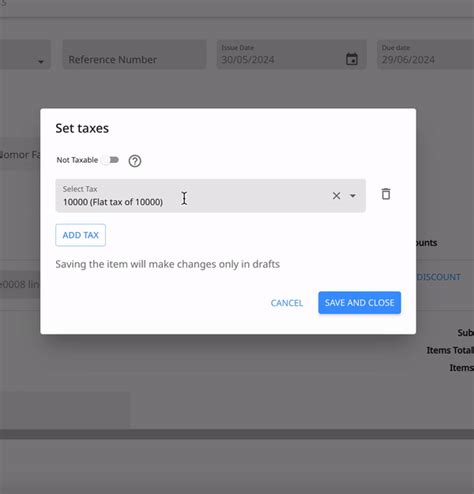Select the Issue Date value 30/05/2024
The width and height of the screenshot is (474, 494).
tap(248, 60)
